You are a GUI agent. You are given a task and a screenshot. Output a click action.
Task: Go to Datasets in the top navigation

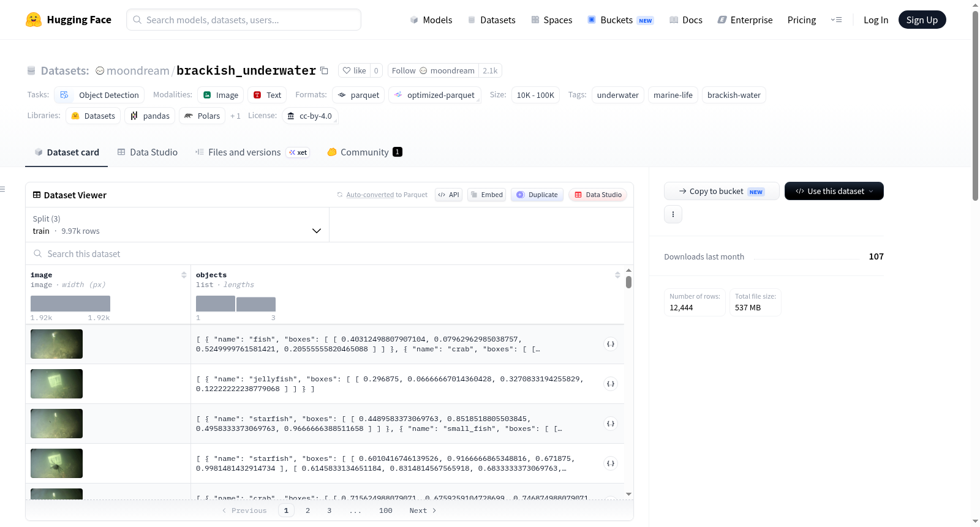492,20
